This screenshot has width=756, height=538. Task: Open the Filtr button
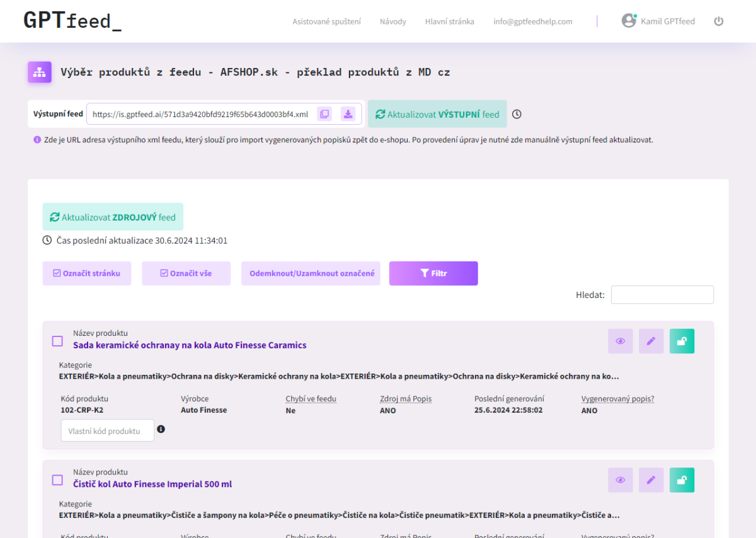click(433, 273)
